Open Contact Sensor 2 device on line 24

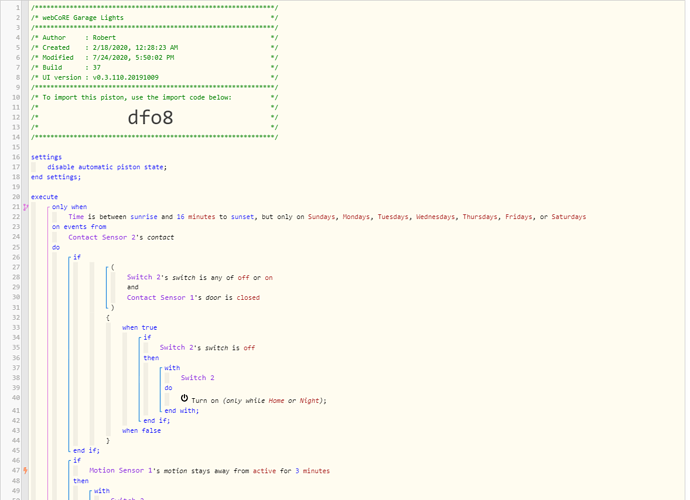tap(102, 237)
